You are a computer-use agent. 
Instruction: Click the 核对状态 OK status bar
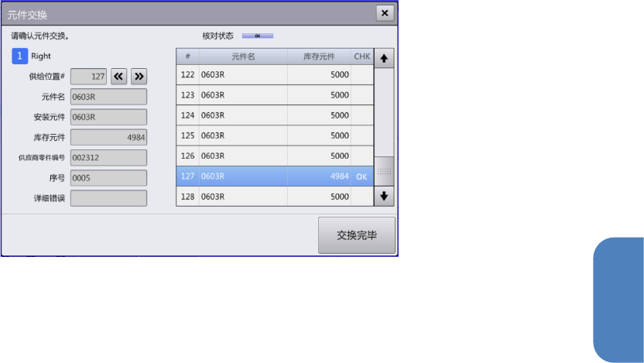(x=258, y=36)
